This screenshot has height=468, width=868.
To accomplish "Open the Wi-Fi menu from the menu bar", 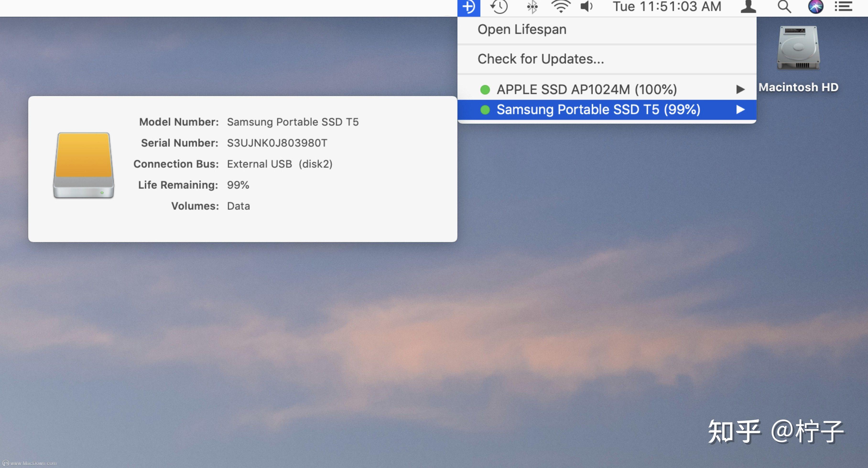I will click(x=561, y=6).
